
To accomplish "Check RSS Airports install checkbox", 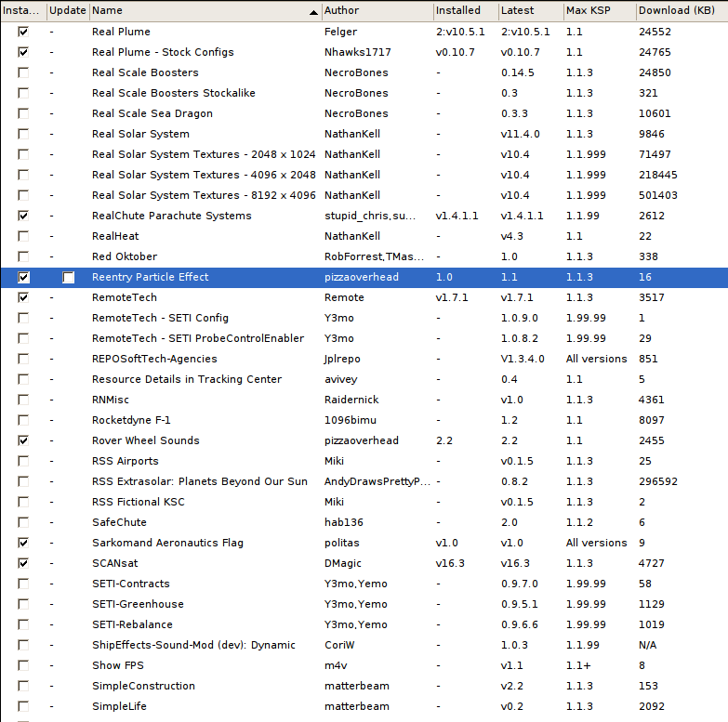I will click(22, 461).
